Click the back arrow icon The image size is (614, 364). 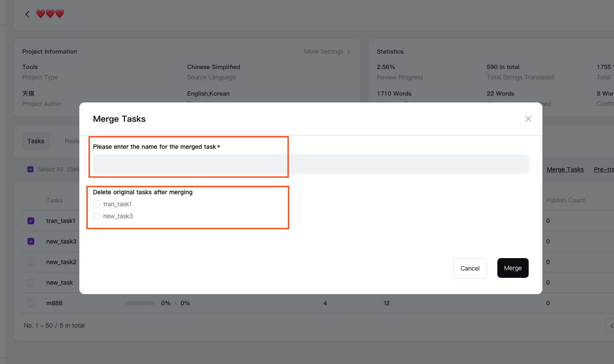coord(27,14)
